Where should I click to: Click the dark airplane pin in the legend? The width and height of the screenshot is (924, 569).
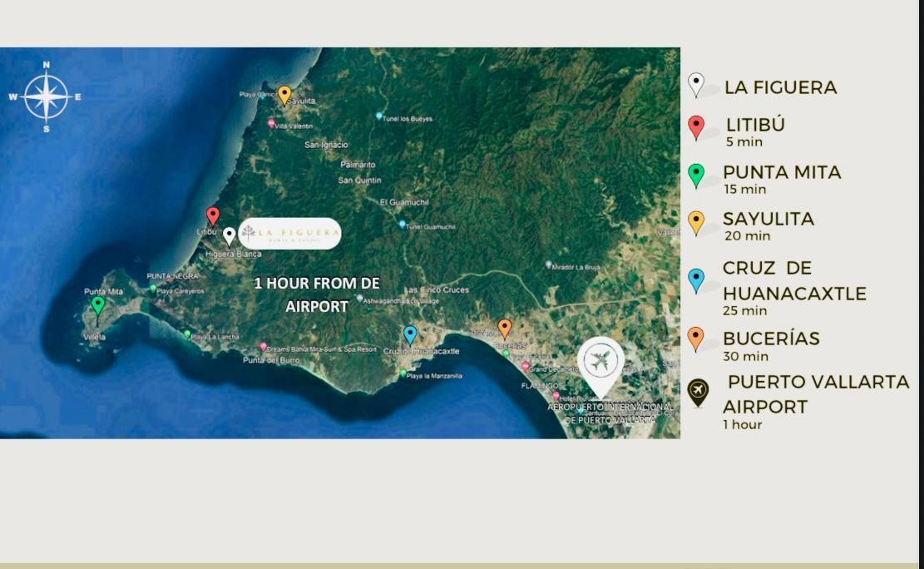click(x=698, y=392)
